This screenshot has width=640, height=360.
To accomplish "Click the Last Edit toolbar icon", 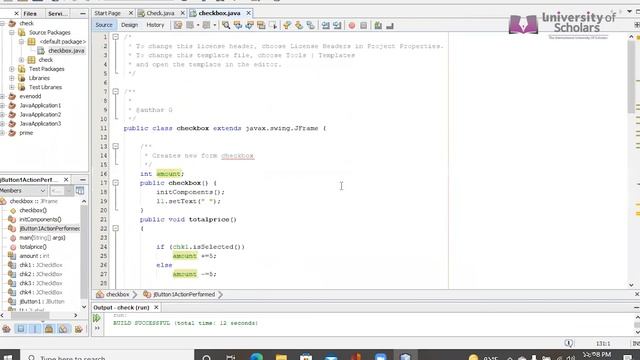I will pos(178,25).
